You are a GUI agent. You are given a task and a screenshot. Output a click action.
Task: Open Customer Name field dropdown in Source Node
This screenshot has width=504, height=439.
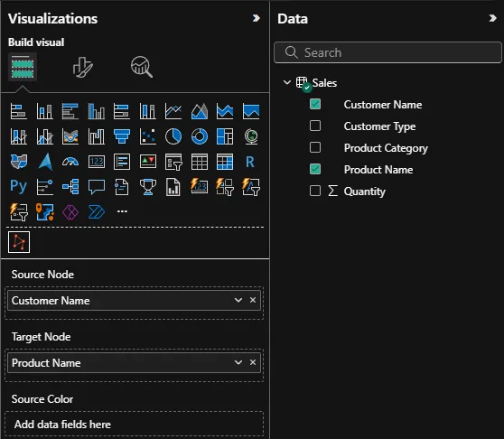pyautogui.click(x=238, y=300)
